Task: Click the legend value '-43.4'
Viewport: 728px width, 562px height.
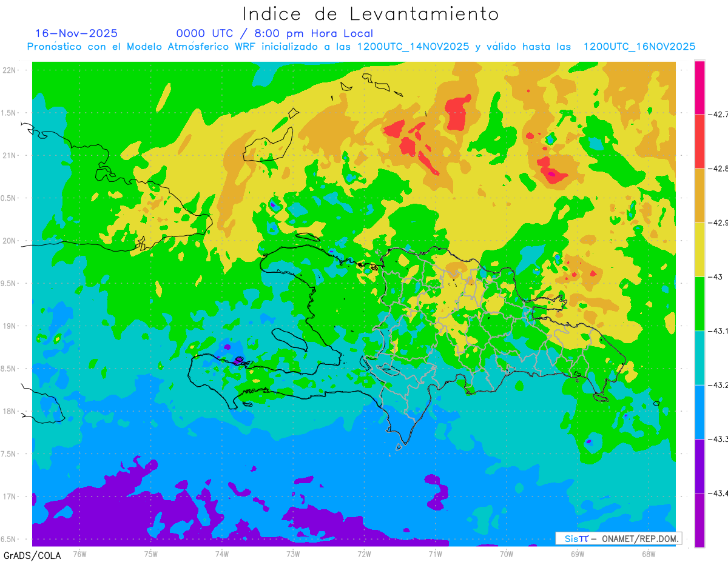Action: 718,493
